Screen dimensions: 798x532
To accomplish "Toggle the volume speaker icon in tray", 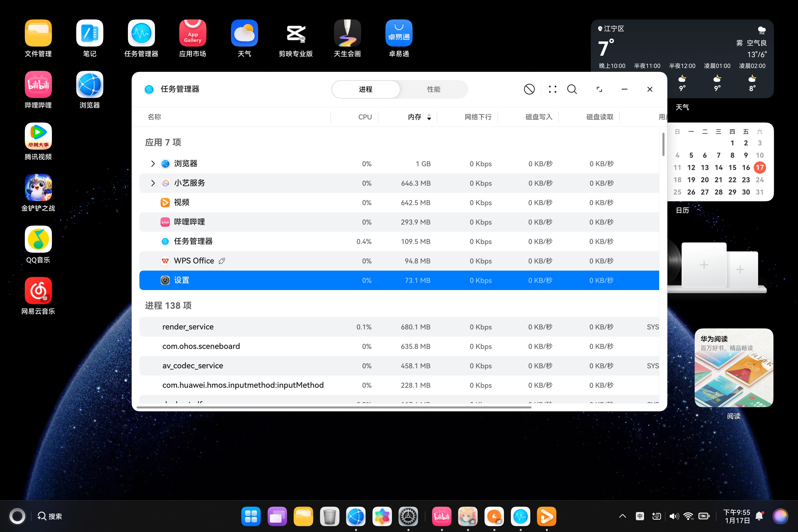I will coord(674,516).
